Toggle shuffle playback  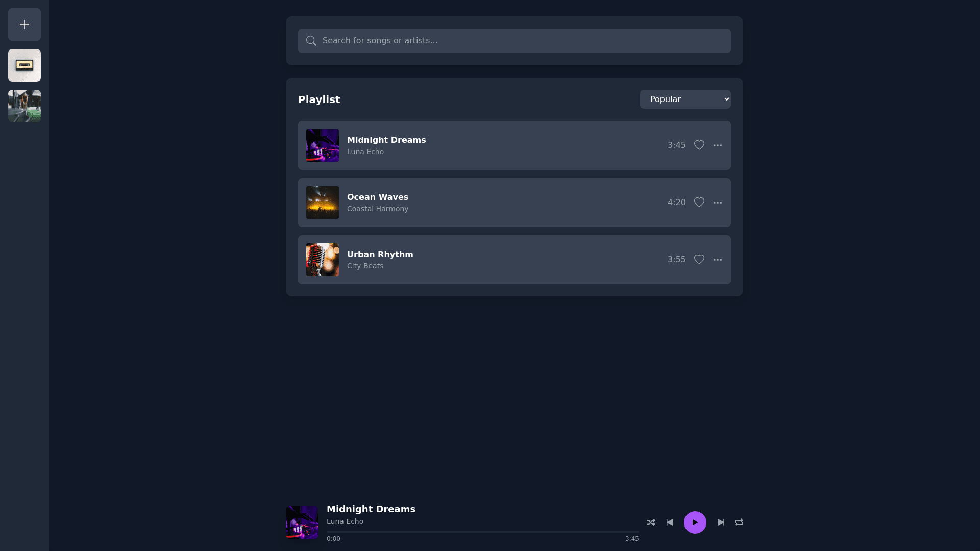coord(651,522)
